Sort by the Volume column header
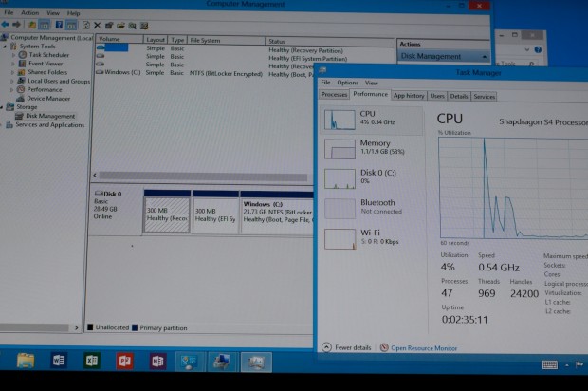 [x=119, y=39]
